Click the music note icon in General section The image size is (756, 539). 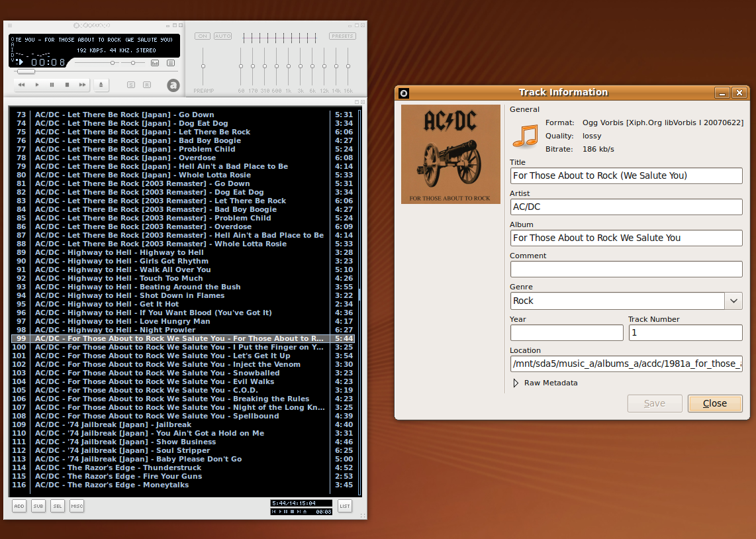[x=525, y=136]
